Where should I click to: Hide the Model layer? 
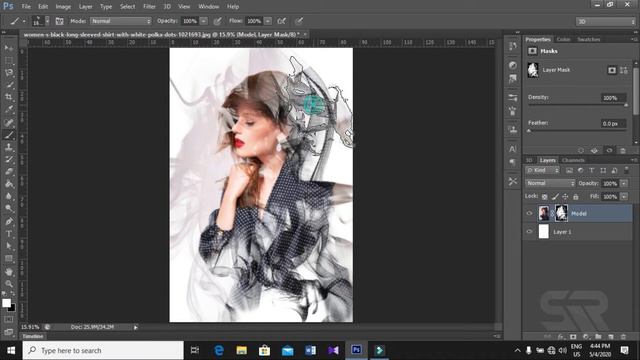coord(529,213)
